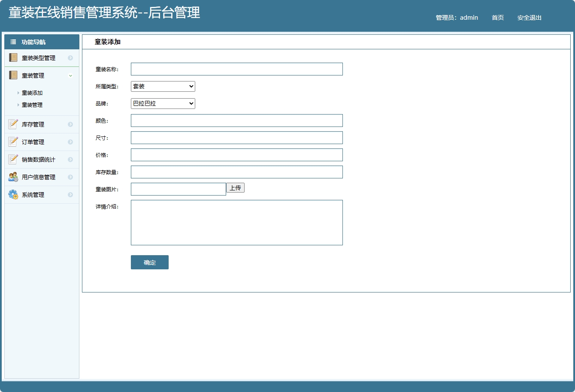Expand the 系统管理 section arrow
The image size is (575, 392).
(71, 194)
